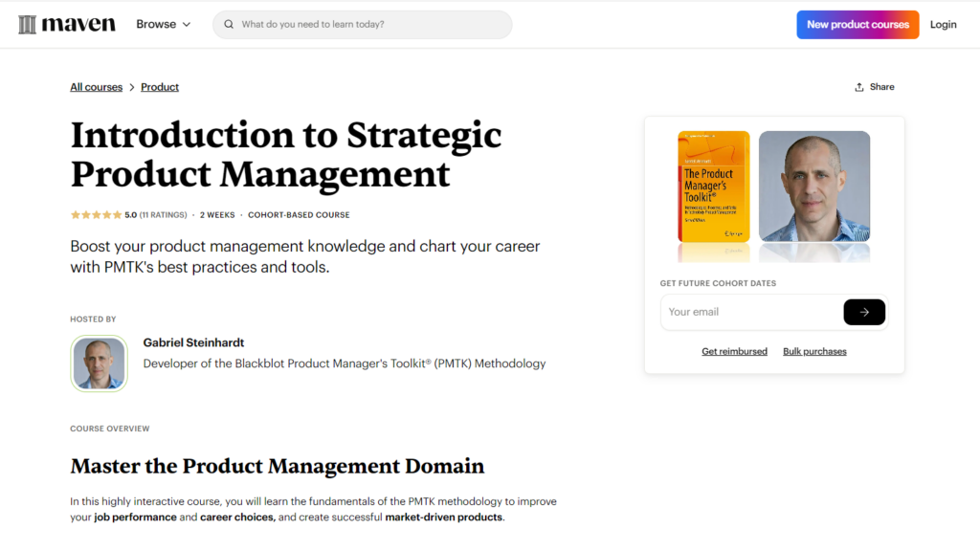The image size is (980, 550).
Task: Click the host description about PMTK Methodology
Action: click(345, 363)
